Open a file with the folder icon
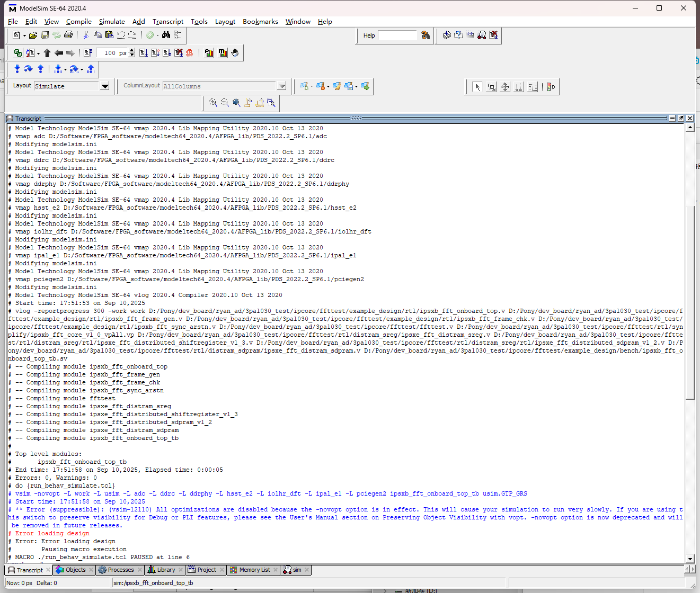The height and width of the screenshot is (593, 700). point(33,35)
